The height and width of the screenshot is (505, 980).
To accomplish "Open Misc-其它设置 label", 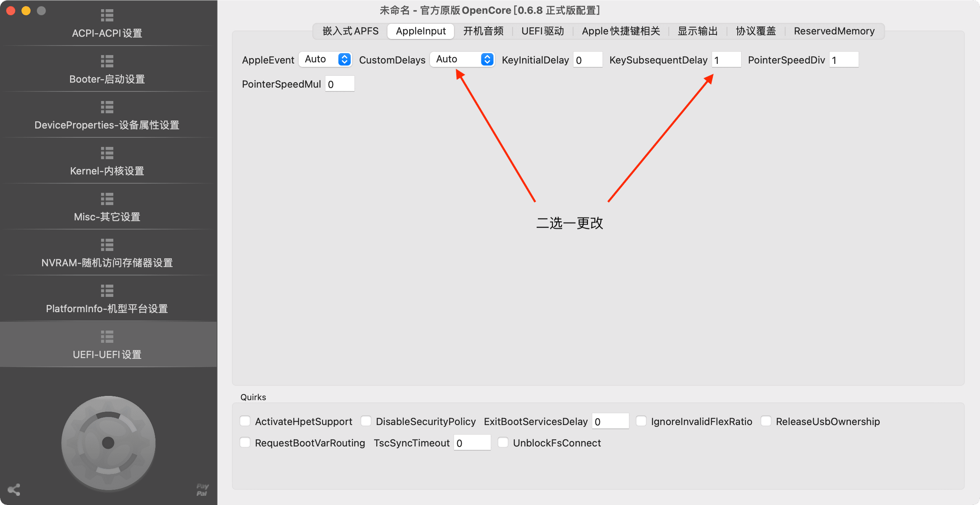I will (107, 217).
